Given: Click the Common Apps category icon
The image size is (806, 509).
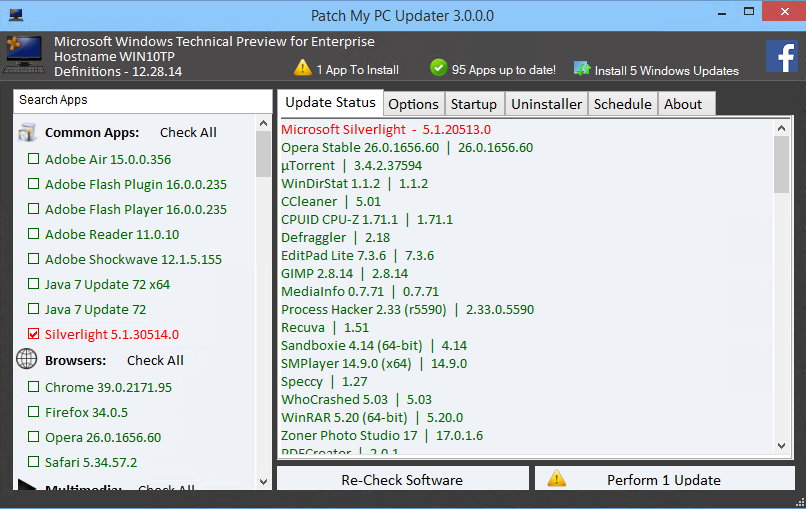Looking at the screenshot, I should [x=27, y=132].
